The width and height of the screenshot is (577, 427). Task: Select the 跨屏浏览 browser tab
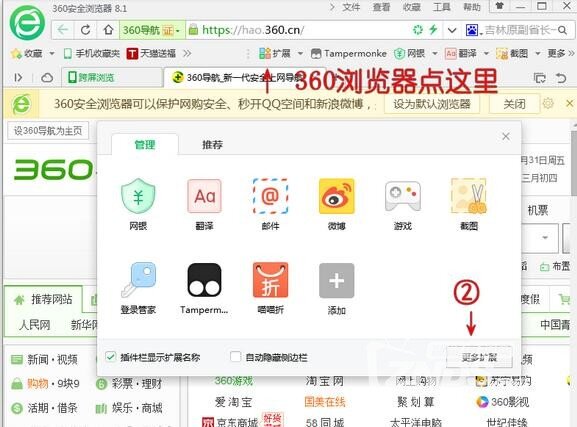point(111,77)
